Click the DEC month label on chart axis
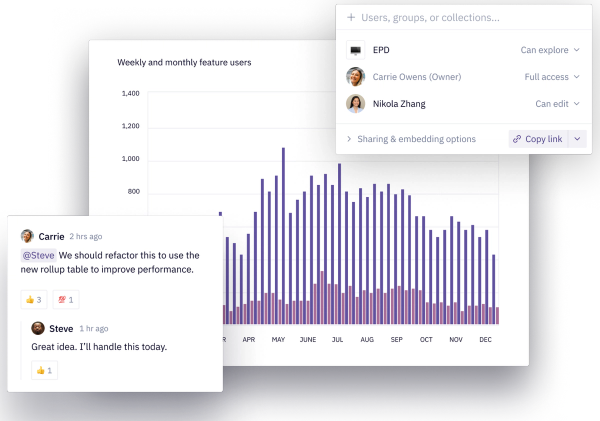Screen dimensions: 600x421 tap(485, 339)
